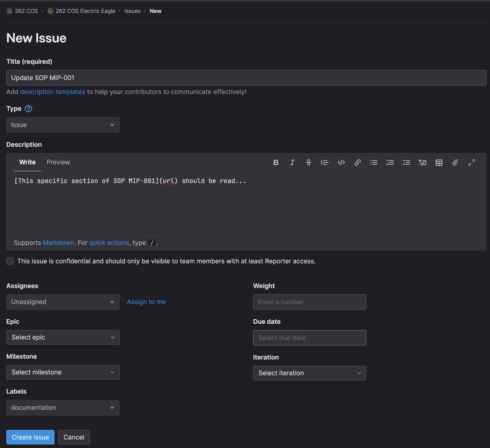
Task: Add a bullet list
Action: tap(374, 162)
